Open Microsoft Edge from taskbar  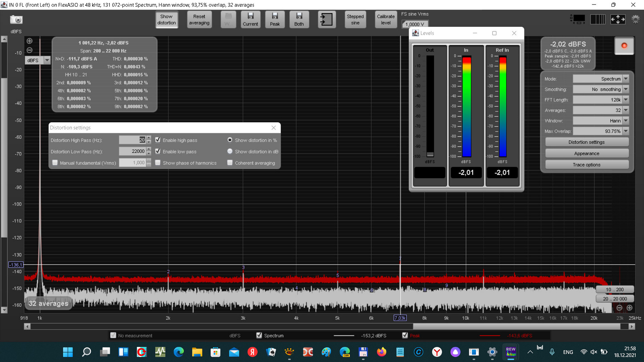[x=179, y=352]
